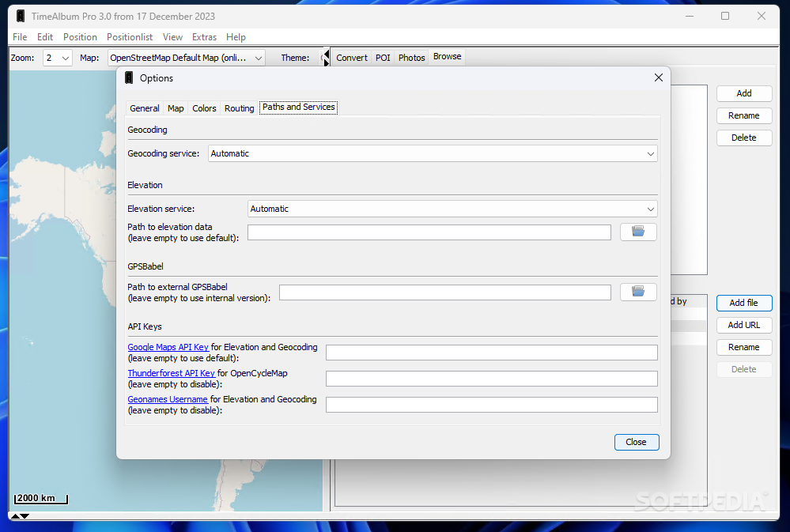The width and height of the screenshot is (790, 532).
Task: Open the View menu
Action: pyautogui.click(x=172, y=37)
